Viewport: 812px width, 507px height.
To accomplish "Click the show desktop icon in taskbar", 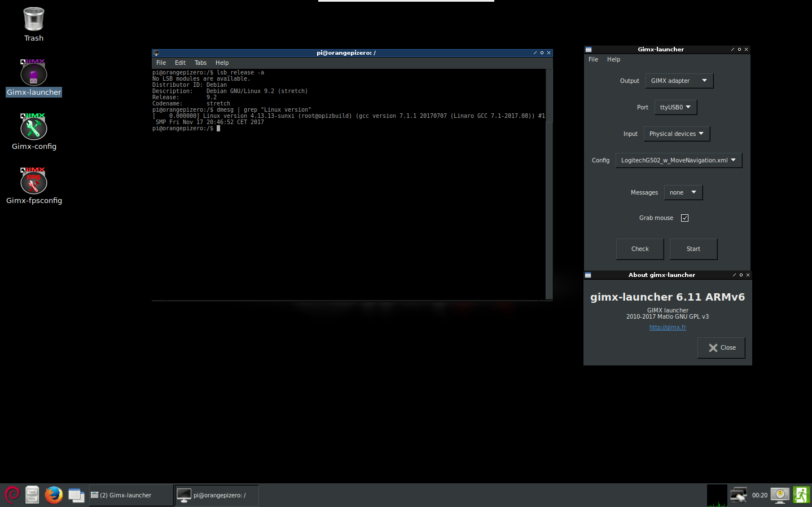I will (x=76, y=495).
